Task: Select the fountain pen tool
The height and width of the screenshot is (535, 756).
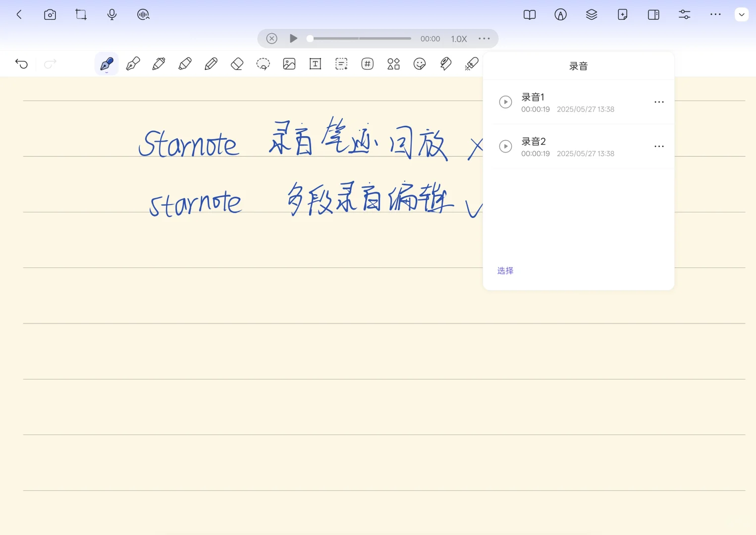Action: [x=107, y=64]
